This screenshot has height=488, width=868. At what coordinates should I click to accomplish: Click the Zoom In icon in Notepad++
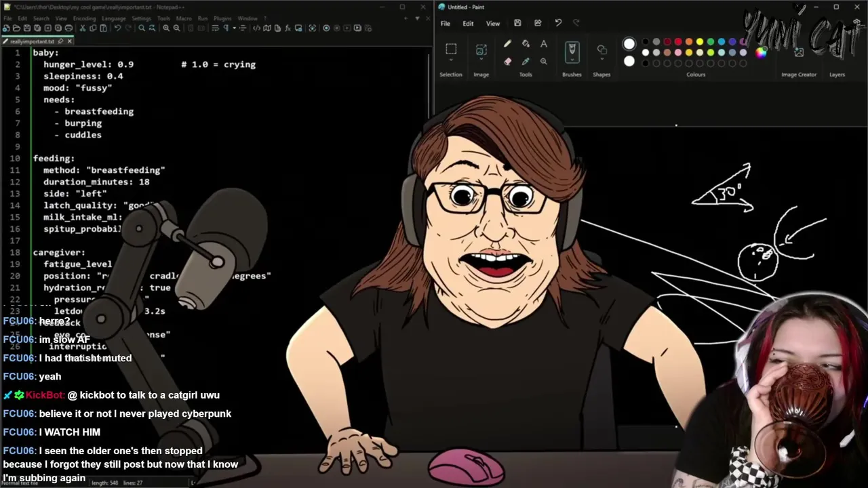(166, 28)
